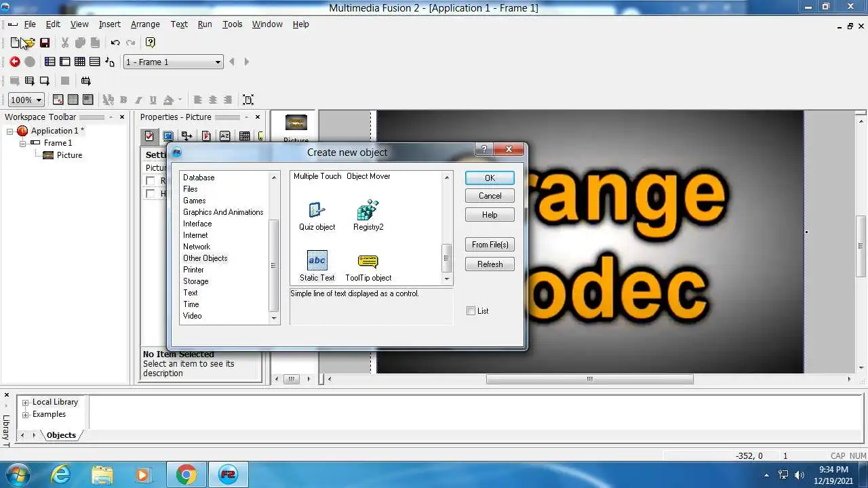Select the Graphics And Animations category
The height and width of the screenshot is (488, 868).
[223, 212]
